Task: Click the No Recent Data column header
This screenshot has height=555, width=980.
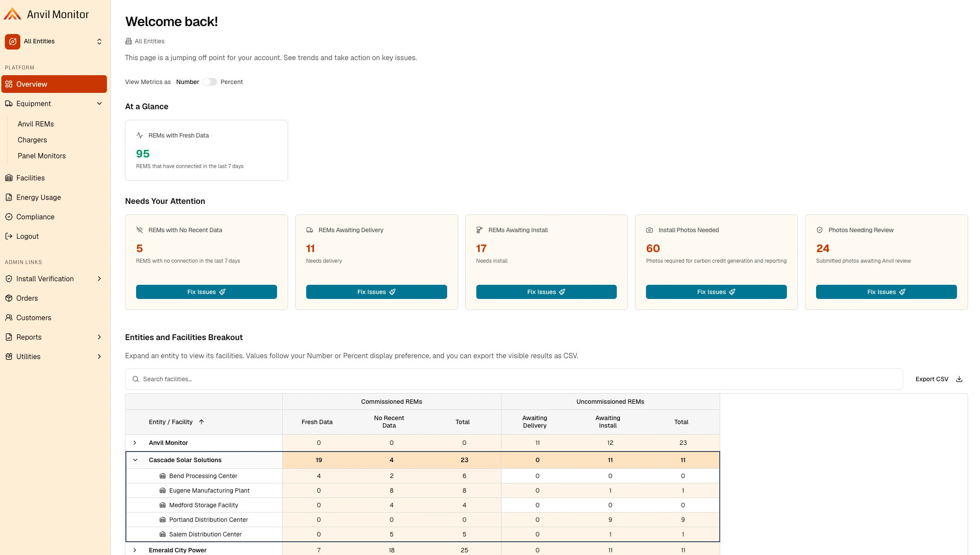Action: click(389, 421)
